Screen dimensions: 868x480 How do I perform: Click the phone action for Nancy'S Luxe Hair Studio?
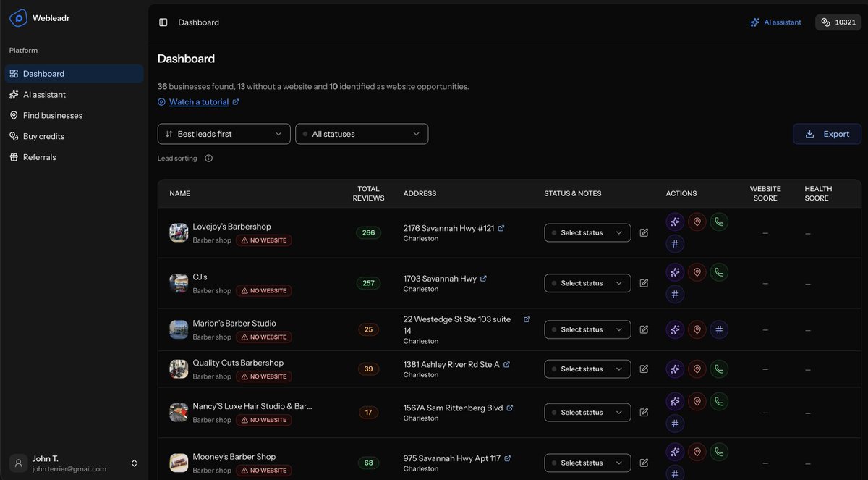tap(719, 402)
